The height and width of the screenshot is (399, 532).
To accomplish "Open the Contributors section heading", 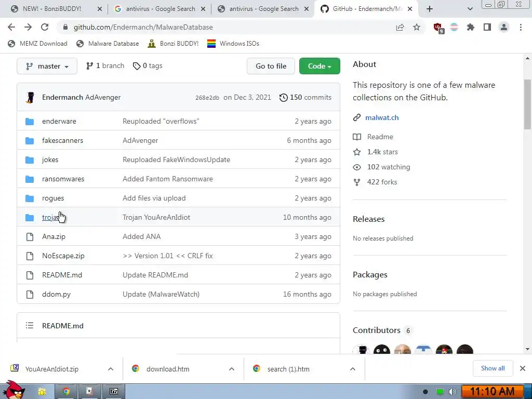I will 377,330.
